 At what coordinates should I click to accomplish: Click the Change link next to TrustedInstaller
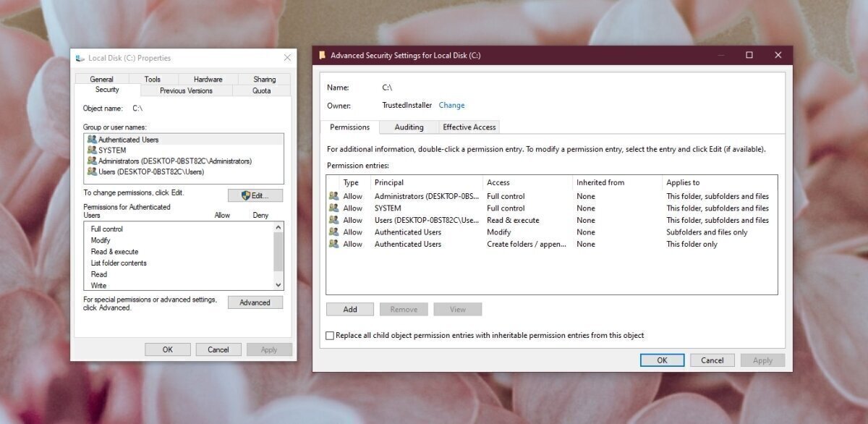[451, 105]
